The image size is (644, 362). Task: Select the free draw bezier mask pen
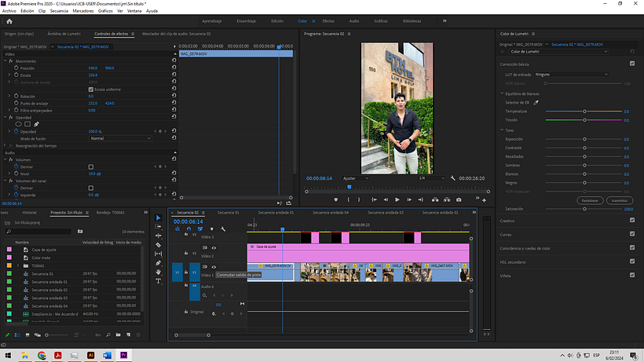click(x=37, y=124)
